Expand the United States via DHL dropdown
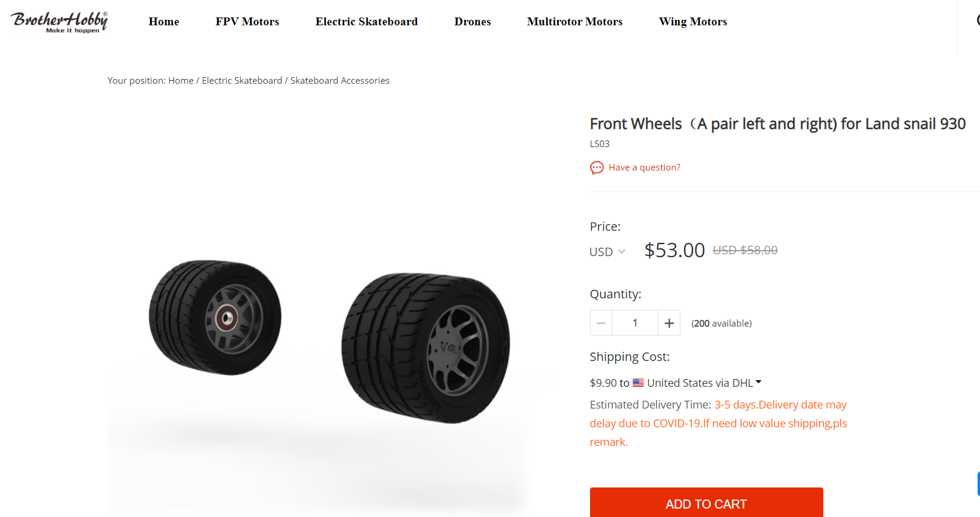The width and height of the screenshot is (980, 517). point(758,383)
